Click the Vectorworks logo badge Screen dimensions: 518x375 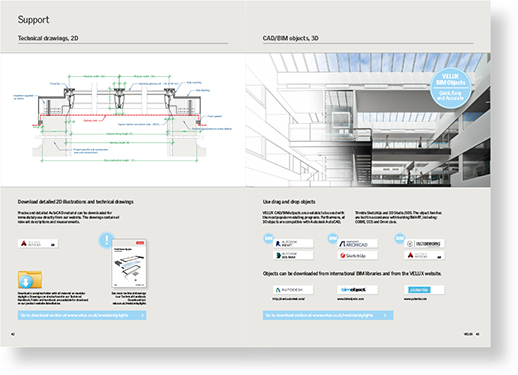[x=424, y=244]
